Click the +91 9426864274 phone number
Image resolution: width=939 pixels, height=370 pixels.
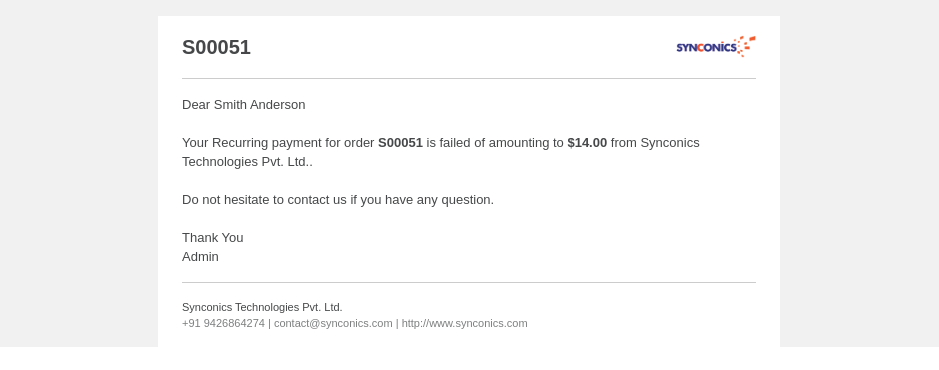223,323
